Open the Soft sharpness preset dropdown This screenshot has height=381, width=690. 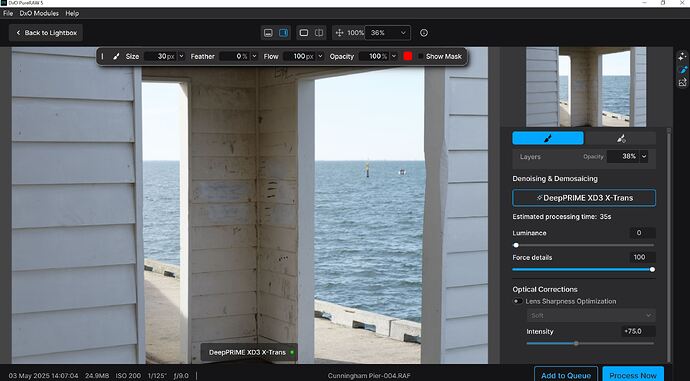[591, 315]
